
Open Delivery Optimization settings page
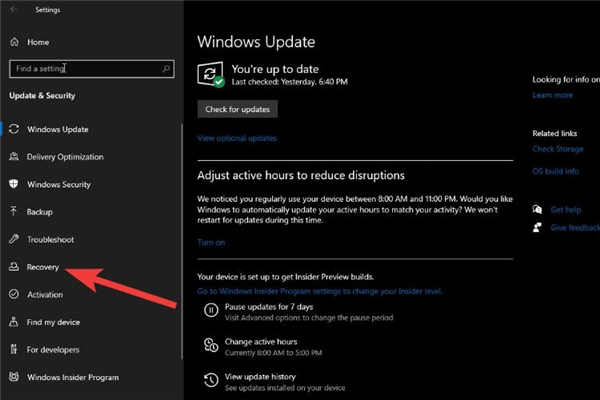coord(64,157)
